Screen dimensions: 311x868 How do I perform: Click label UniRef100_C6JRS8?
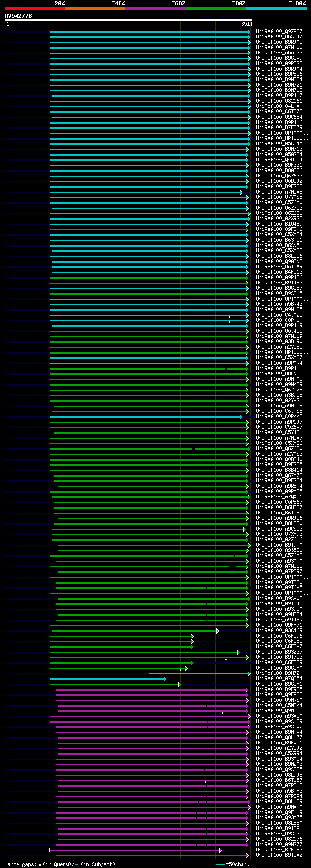(x=279, y=411)
